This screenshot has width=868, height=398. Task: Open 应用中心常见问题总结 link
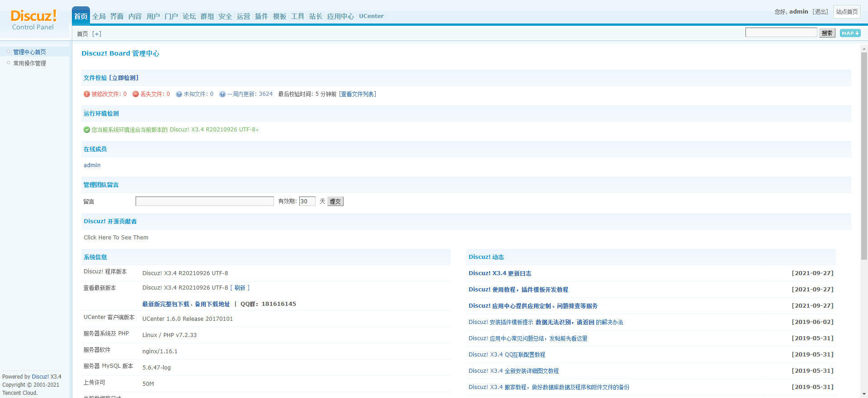[528, 338]
